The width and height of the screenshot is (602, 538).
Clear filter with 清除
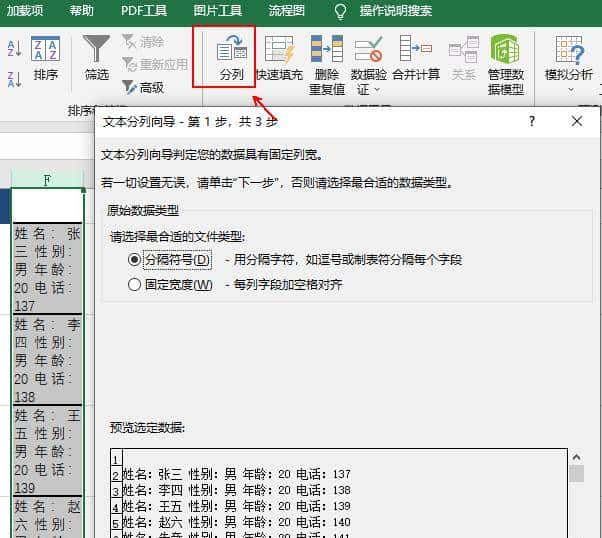(143, 41)
